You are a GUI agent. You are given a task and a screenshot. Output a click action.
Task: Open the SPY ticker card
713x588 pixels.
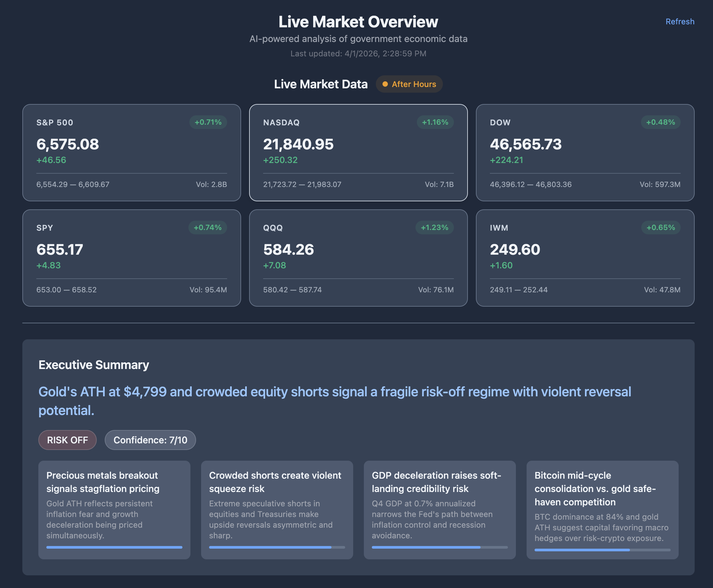click(132, 258)
